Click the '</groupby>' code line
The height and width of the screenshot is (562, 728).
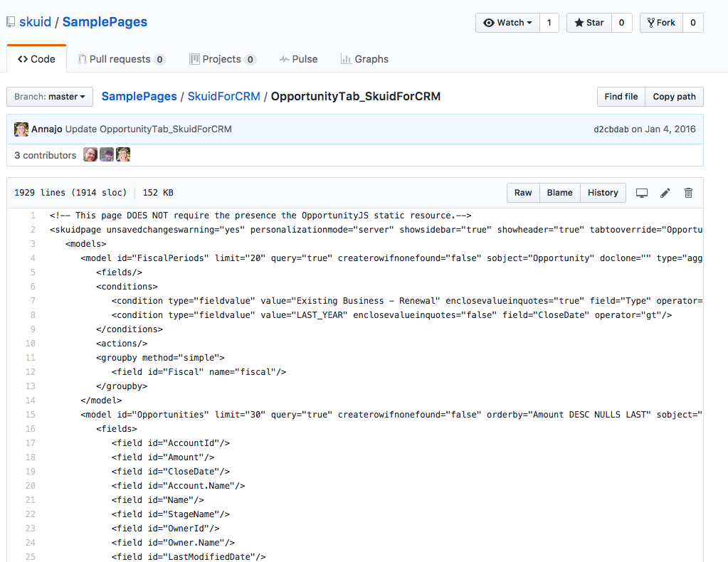tap(122, 386)
